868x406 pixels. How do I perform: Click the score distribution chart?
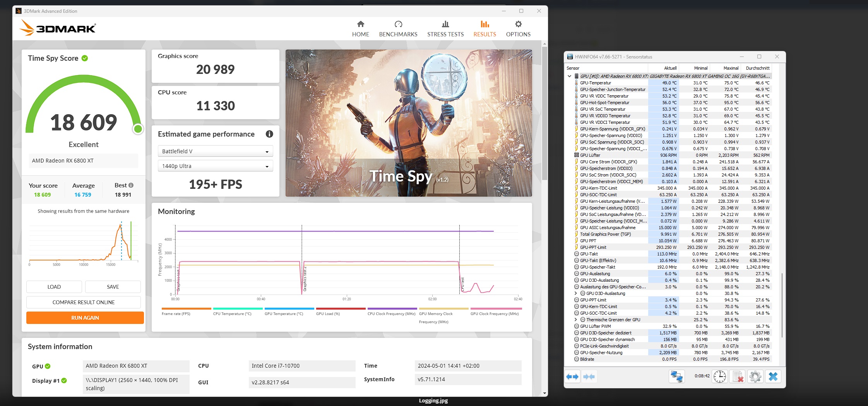tap(84, 243)
